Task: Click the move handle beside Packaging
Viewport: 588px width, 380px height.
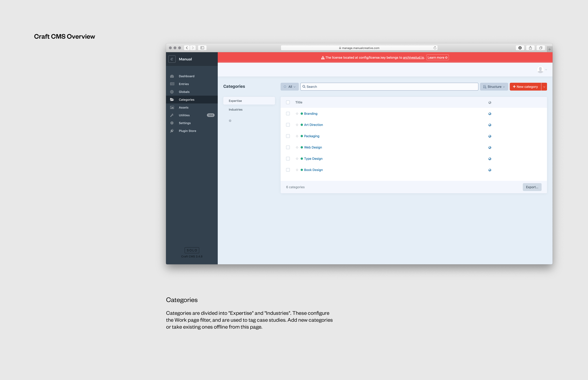Action: point(297,136)
